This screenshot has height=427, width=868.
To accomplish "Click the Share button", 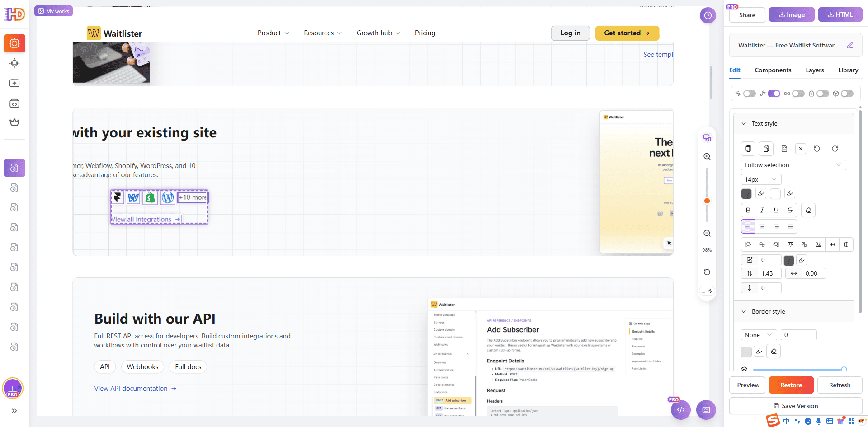I will tap(747, 15).
